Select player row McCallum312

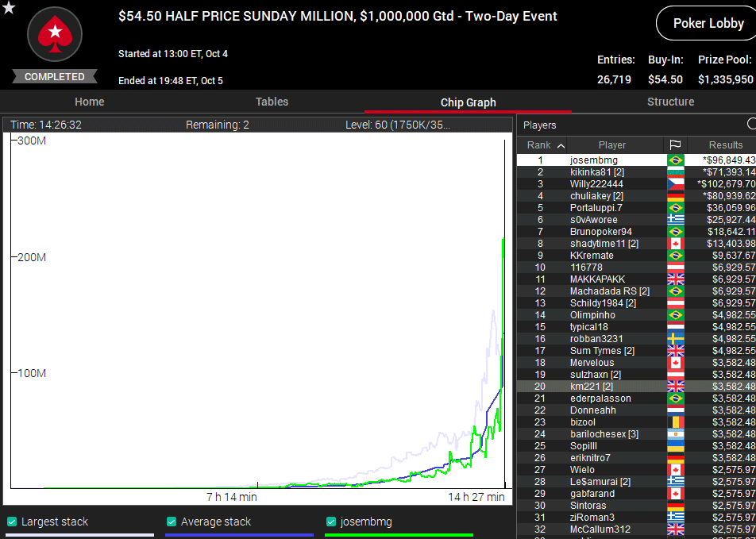coord(636,529)
